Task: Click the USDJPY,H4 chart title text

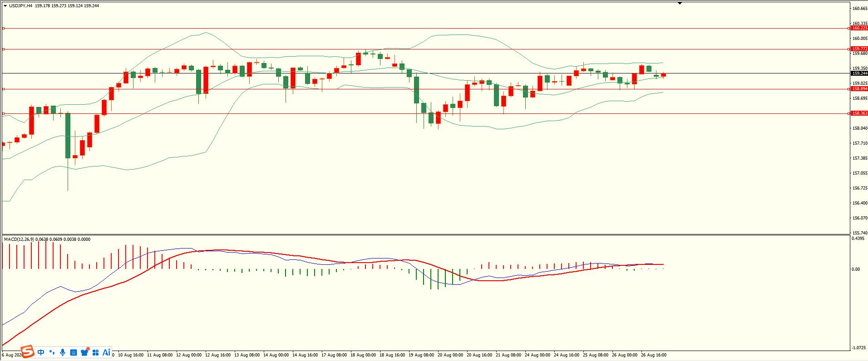Action: [20, 6]
